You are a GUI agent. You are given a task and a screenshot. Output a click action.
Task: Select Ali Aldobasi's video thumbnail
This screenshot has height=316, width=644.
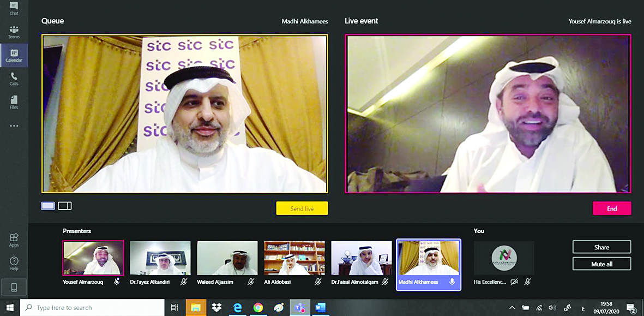click(294, 258)
